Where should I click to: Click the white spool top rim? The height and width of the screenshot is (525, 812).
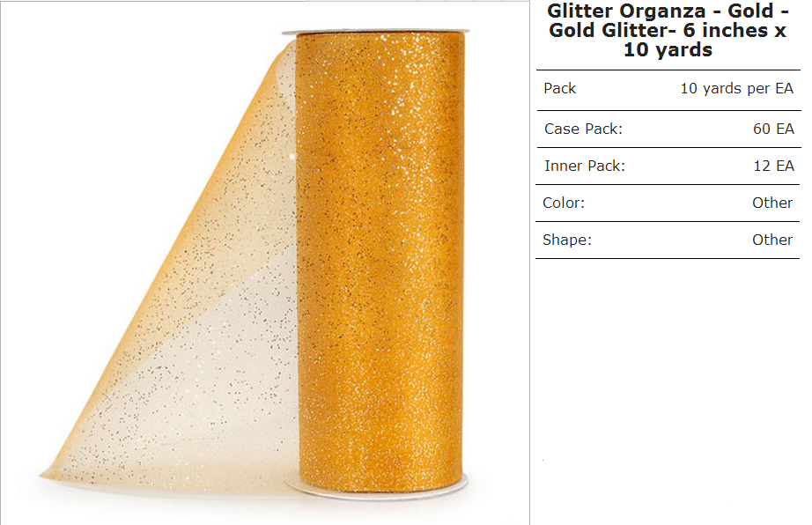point(375,32)
